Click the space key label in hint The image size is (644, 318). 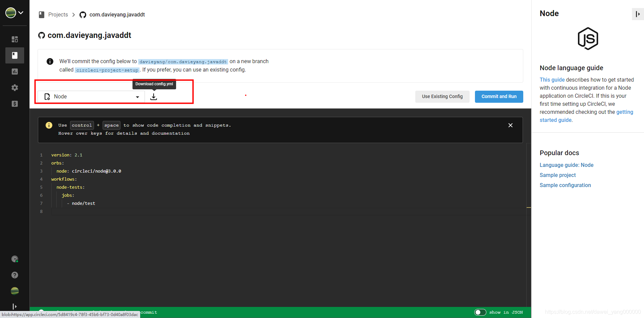(x=111, y=125)
